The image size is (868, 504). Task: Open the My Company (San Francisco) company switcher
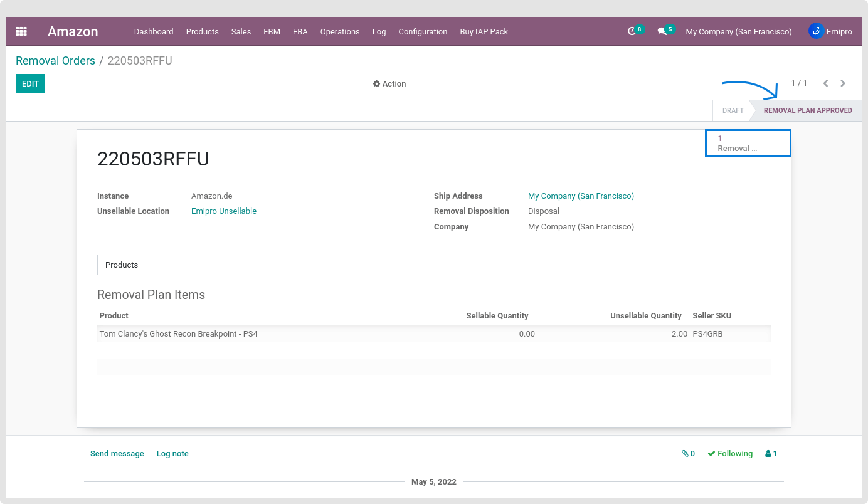738,31
